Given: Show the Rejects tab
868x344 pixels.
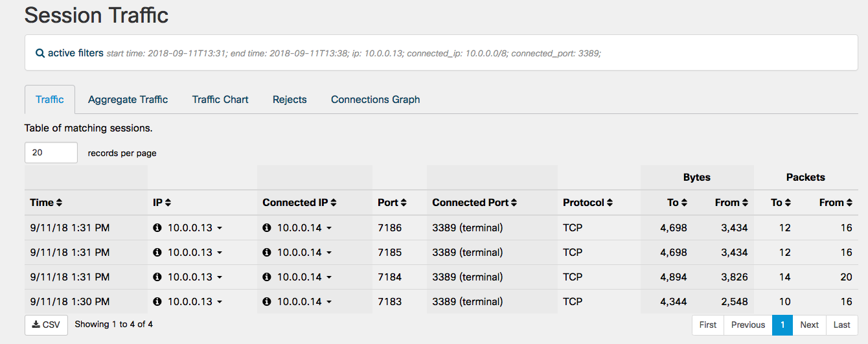Looking at the screenshot, I should pyautogui.click(x=290, y=100).
